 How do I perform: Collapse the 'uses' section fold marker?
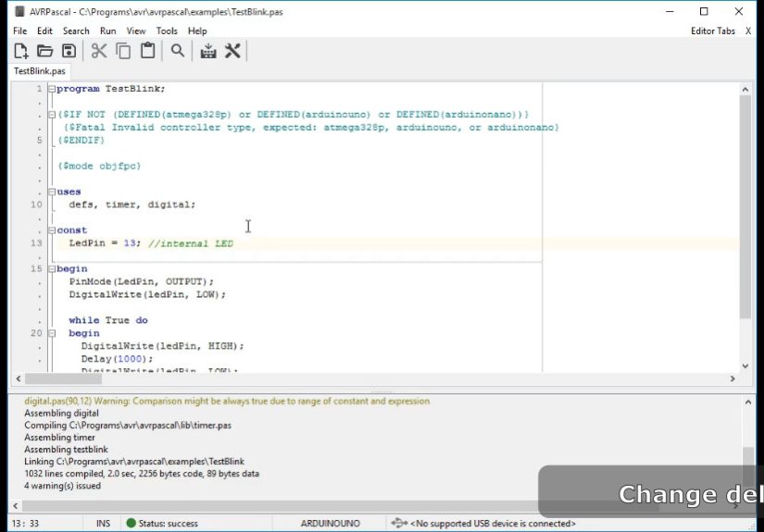click(52, 192)
